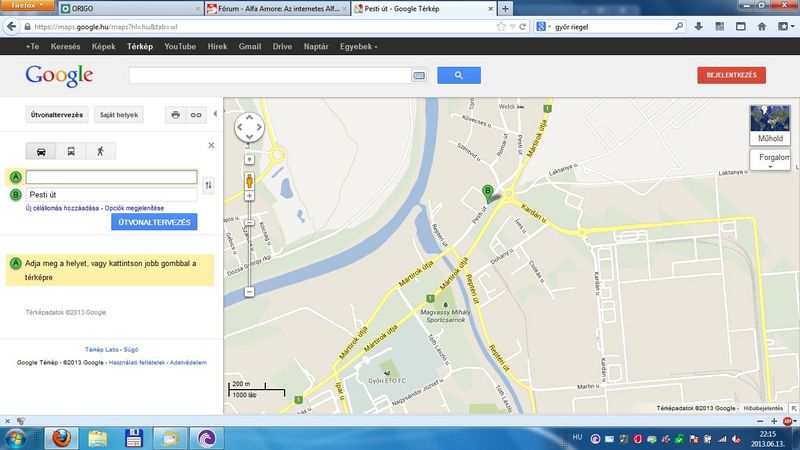Switch to the ORIGO tab

click(x=130, y=9)
